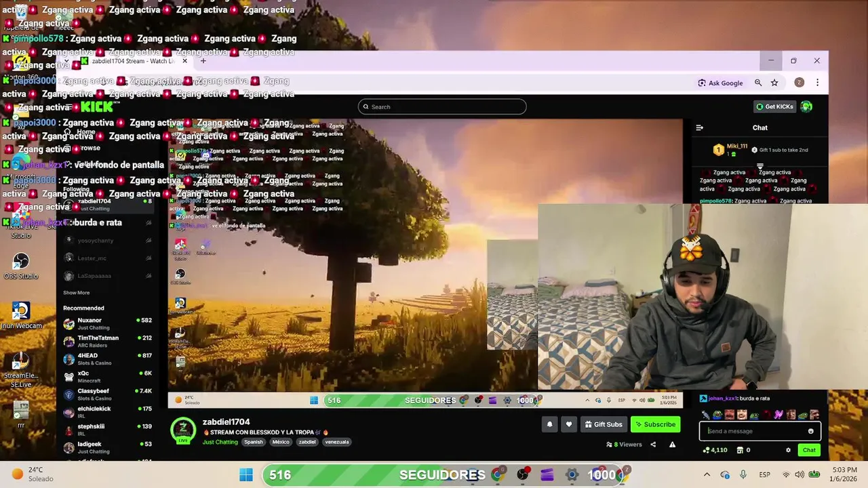Click the Kick search field
Image resolution: width=868 pixels, height=488 pixels.
pos(442,106)
